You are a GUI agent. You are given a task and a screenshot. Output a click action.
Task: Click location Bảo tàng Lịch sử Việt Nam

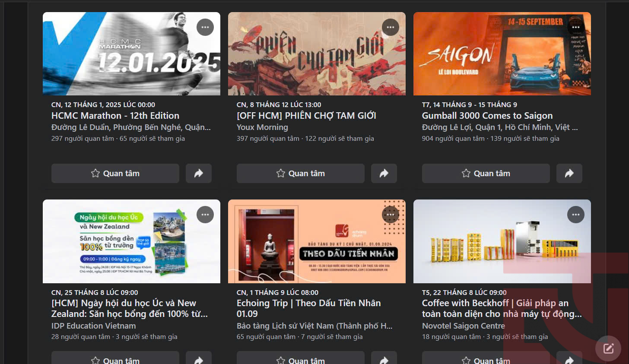point(314,326)
